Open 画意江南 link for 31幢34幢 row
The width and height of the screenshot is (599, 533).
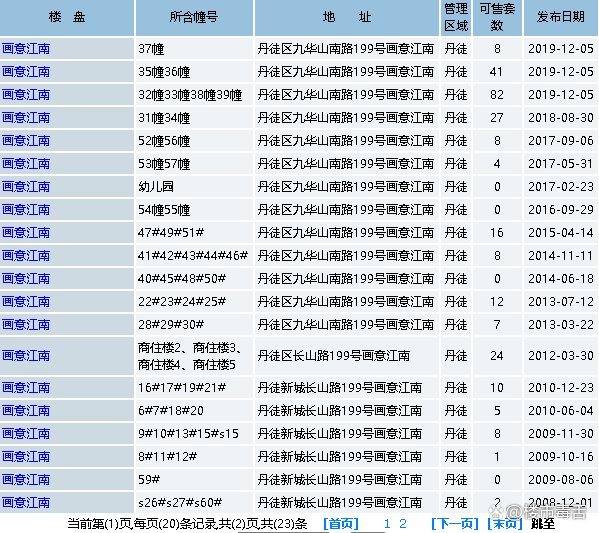[x=26, y=117]
